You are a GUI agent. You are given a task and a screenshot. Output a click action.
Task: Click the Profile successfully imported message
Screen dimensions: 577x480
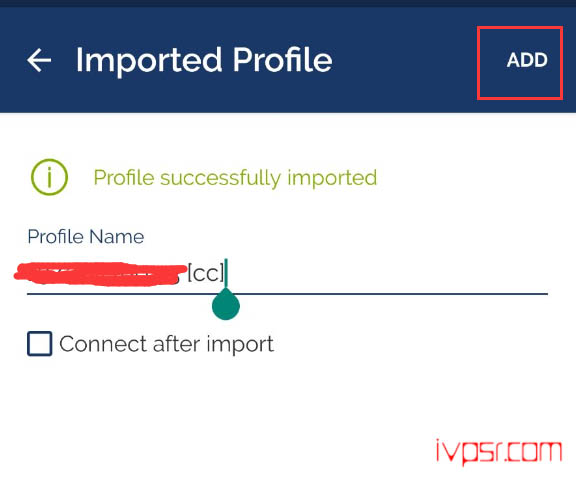pyautogui.click(x=236, y=178)
